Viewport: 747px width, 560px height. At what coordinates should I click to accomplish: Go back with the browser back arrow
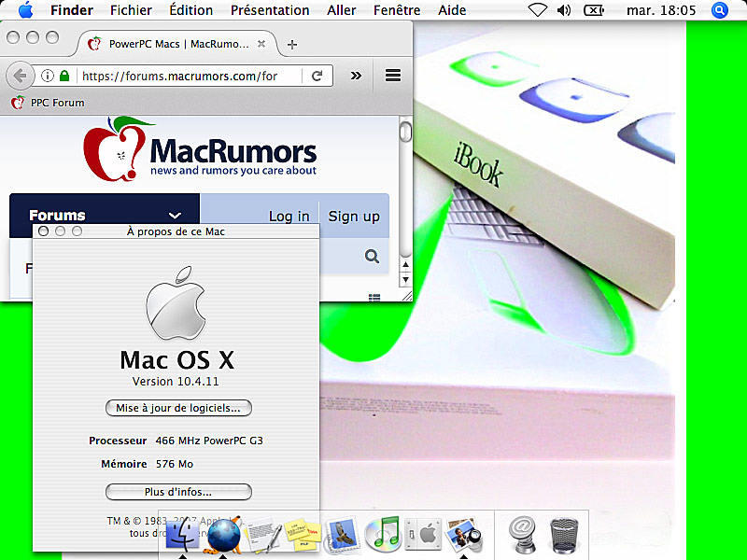[20, 76]
